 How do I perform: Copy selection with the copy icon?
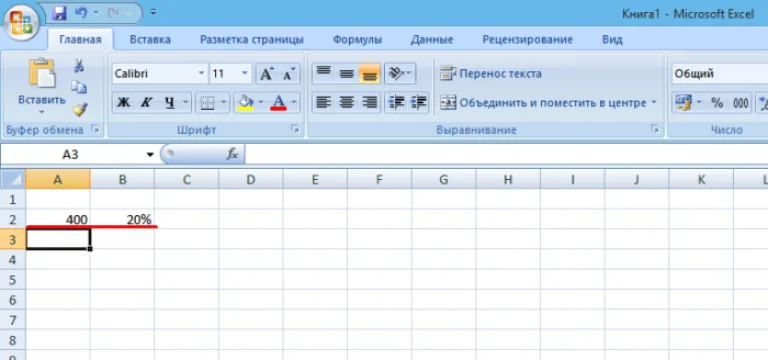[79, 87]
